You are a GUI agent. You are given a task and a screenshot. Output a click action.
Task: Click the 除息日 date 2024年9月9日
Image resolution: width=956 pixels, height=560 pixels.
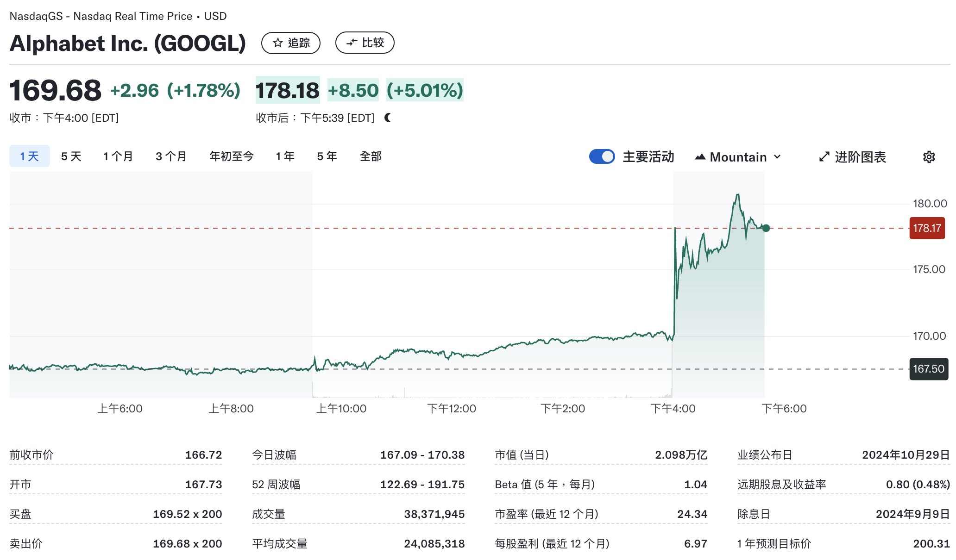coord(913,514)
